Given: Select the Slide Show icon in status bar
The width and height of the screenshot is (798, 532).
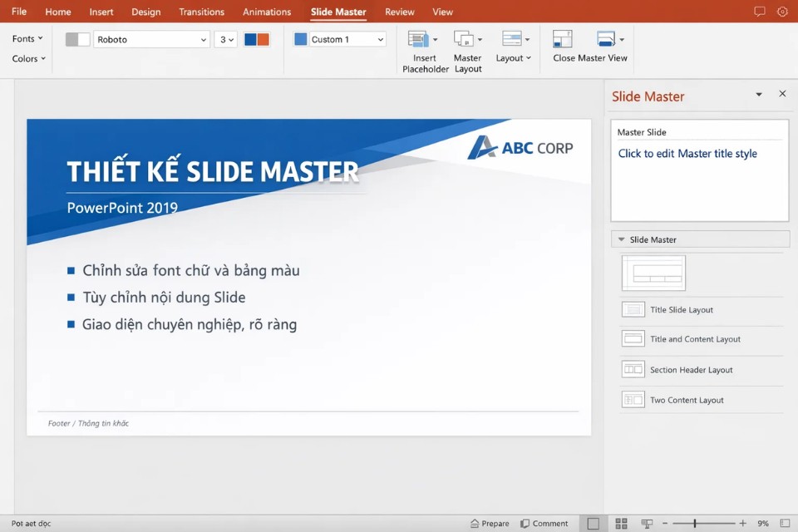Looking at the screenshot, I should (x=648, y=523).
